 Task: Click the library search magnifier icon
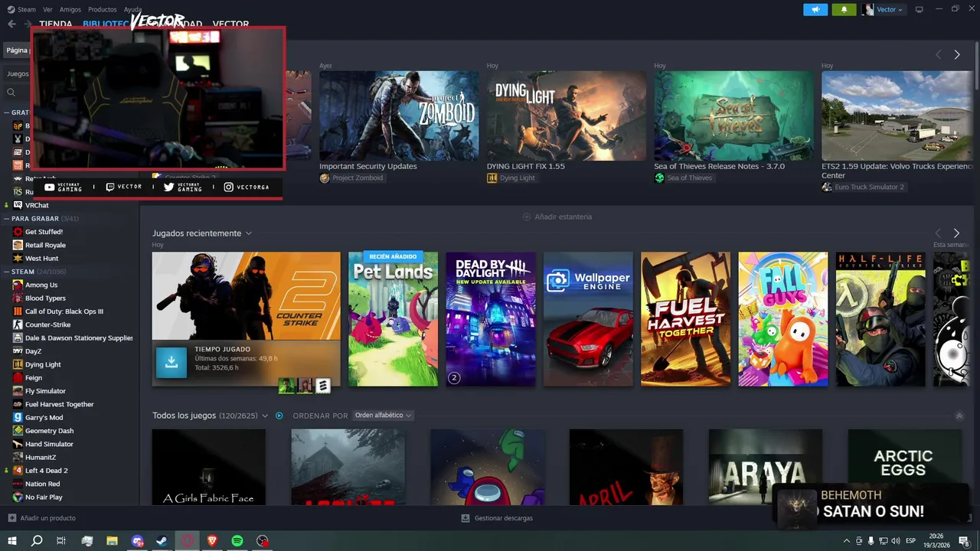[x=11, y=93]
